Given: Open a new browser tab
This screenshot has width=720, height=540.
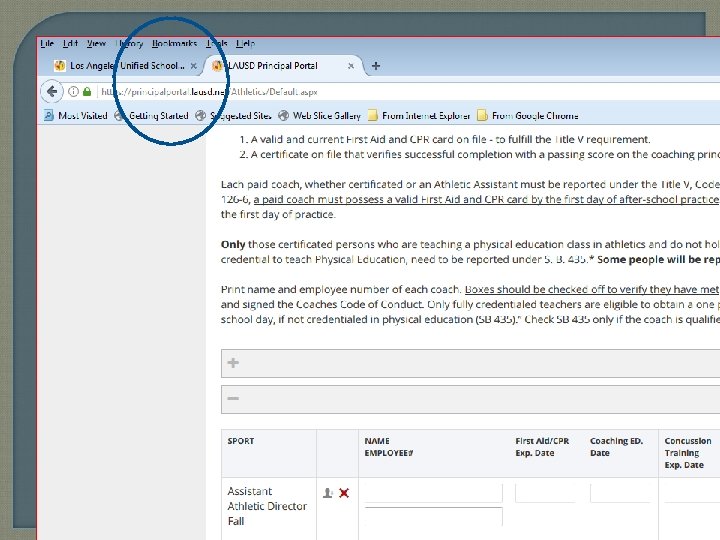Looking at the screenshot, I should (x=376, y=66).
